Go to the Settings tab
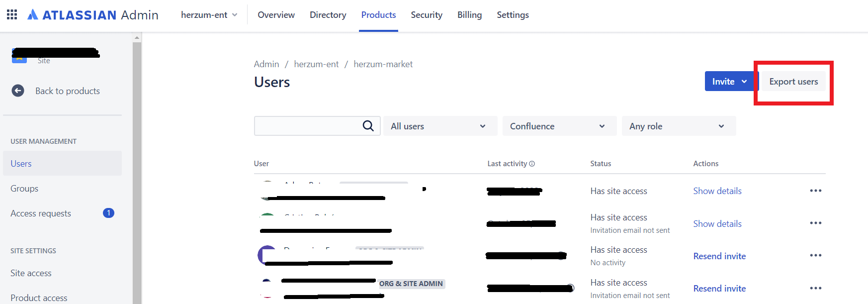The width and height of the screenshot is (868, 304). [513, 15]
